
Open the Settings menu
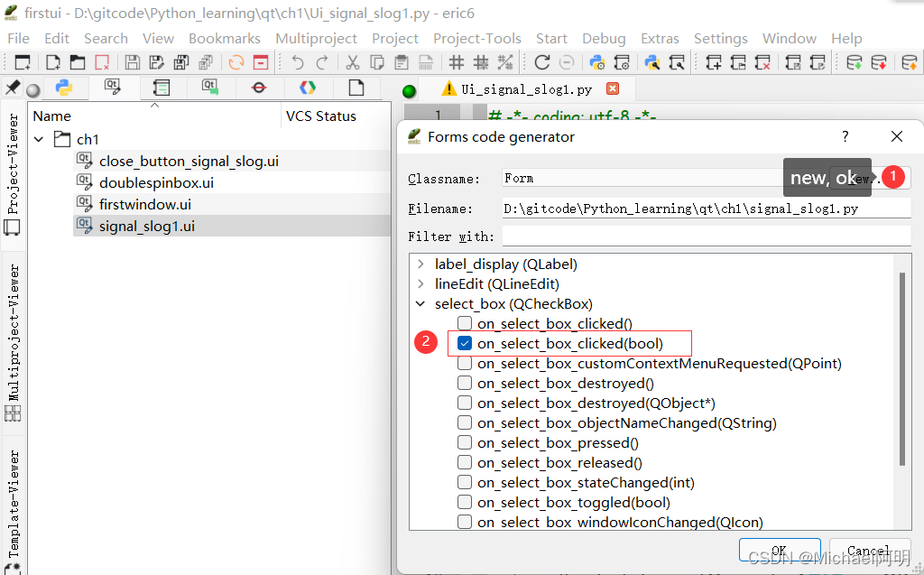coord(721,38)
